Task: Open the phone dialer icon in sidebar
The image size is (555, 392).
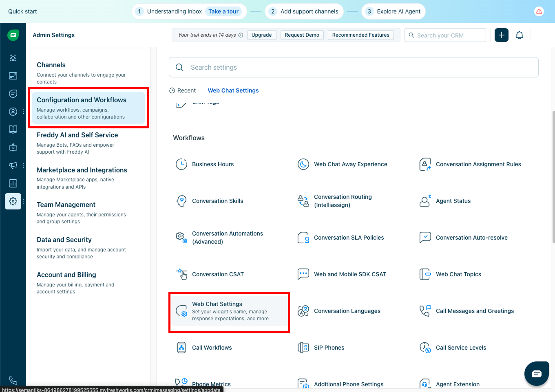Action: point(13,380)
